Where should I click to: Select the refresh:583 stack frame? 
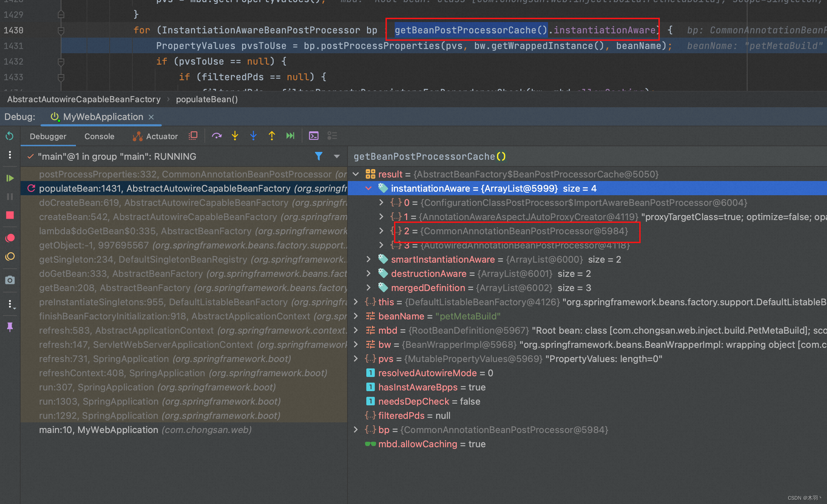pyautogui.click(x=184, y=330)
